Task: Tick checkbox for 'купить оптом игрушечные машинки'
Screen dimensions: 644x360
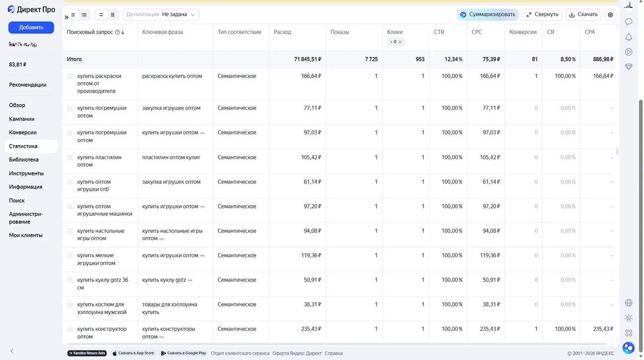Action: click(x=70, y=206)
